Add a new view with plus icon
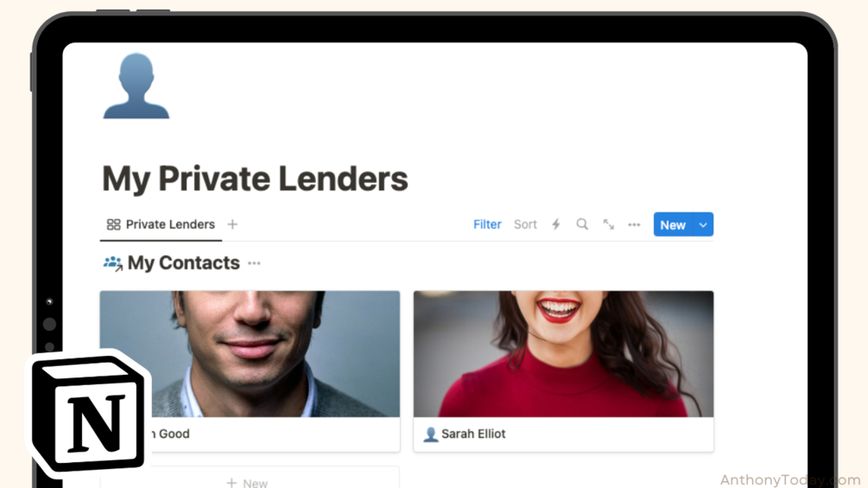 pyautogui.click(x=232, y=224)
